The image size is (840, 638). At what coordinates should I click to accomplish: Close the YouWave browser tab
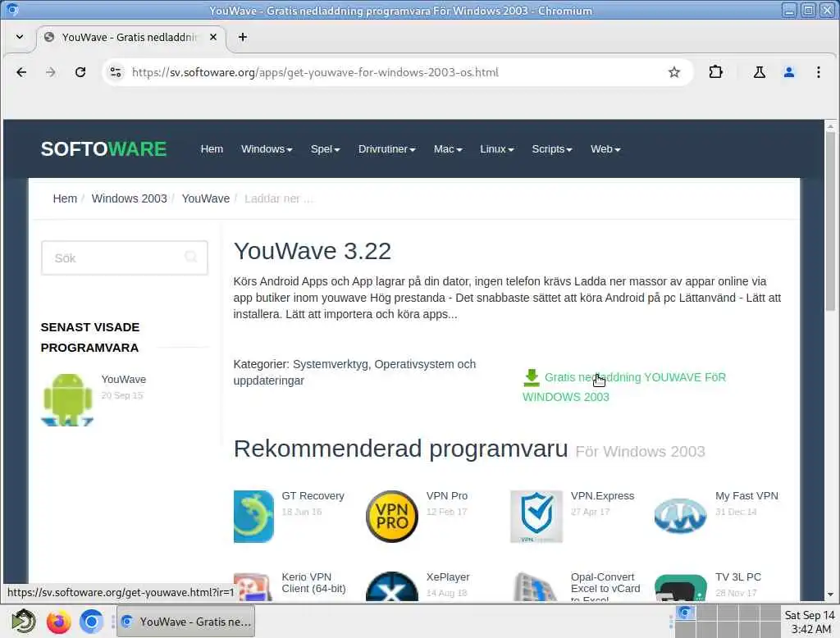pos(213,37)
